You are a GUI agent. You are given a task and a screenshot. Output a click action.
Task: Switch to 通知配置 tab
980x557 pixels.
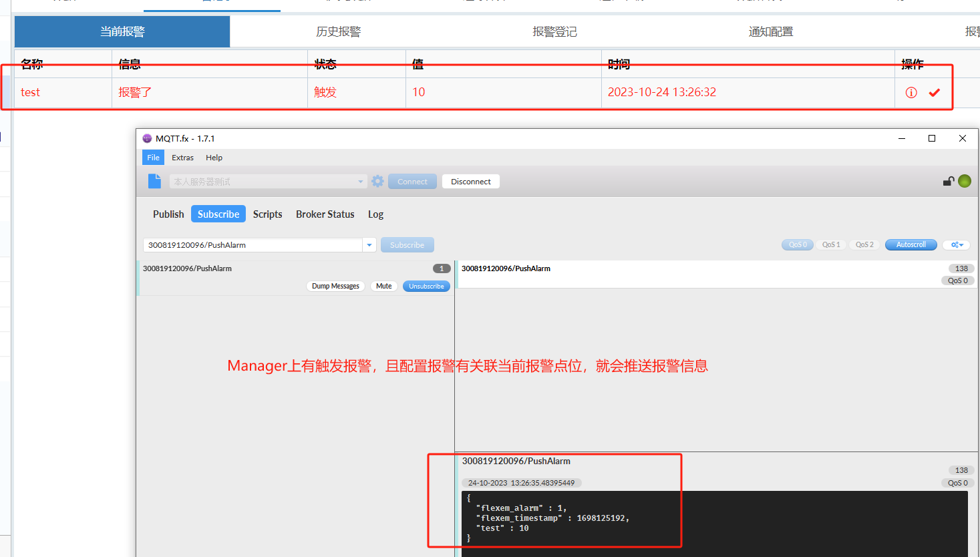click(x=771, y=31)
